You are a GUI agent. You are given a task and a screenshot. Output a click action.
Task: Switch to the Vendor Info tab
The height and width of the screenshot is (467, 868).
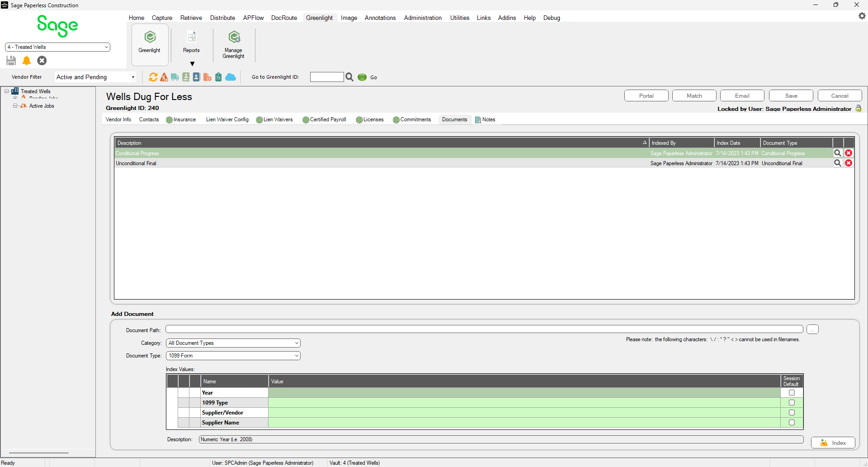(118, 120)
